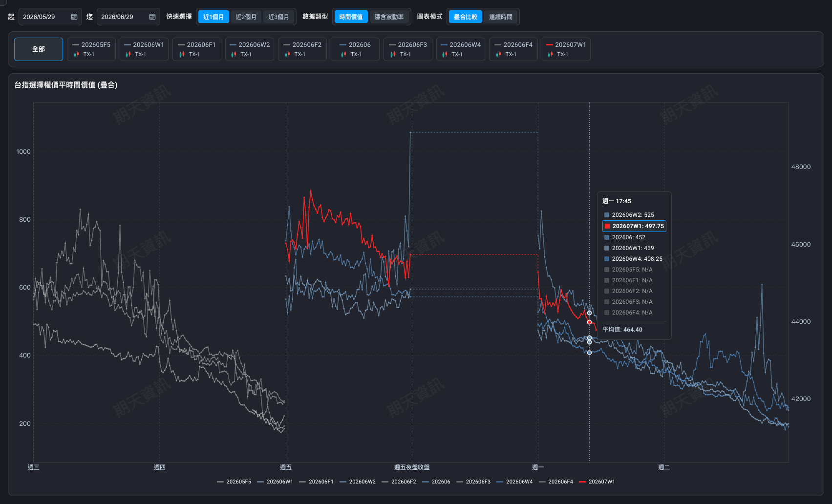Click candlestick icon on 202606W1 card
Image resolution: width=832 pixels, height=504 pixels.
point(128,54)
